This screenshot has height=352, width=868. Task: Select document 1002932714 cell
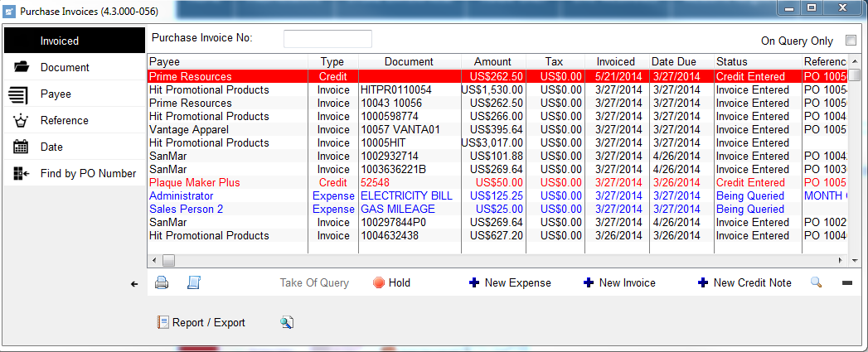tap(410, 156)
